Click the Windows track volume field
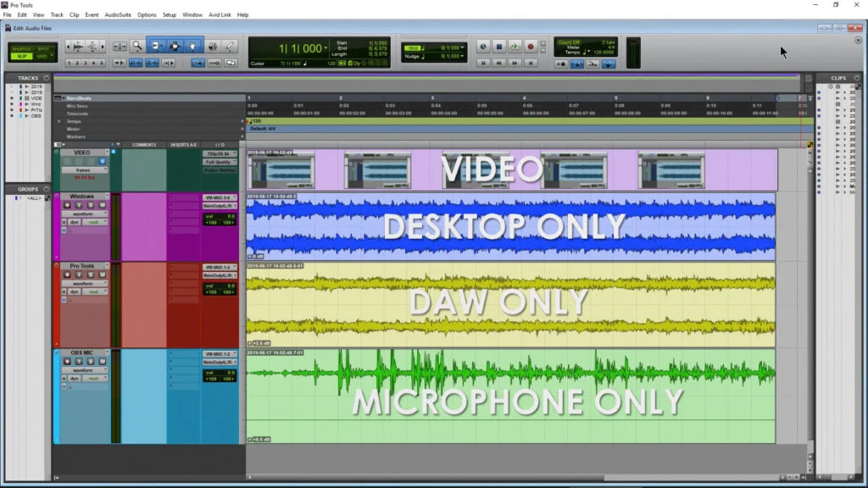 point(220,216)
